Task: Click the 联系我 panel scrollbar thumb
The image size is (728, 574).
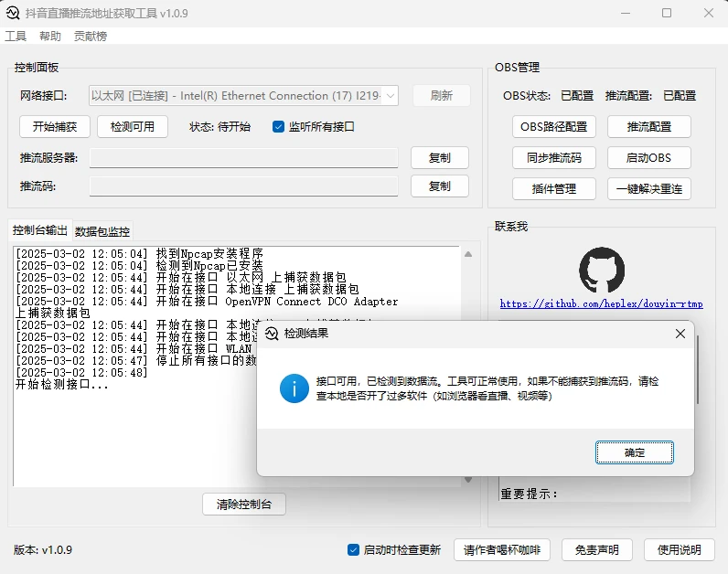Action: point(697,370)
